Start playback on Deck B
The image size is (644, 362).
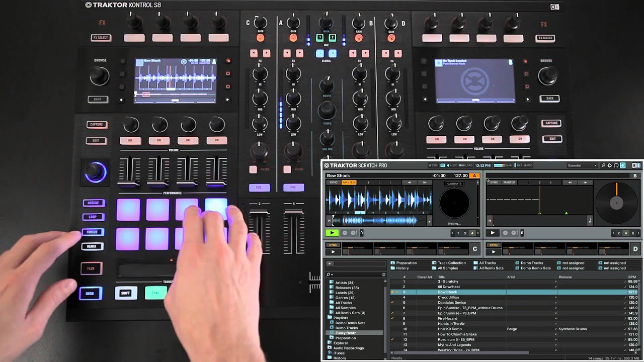coord(493,233)
